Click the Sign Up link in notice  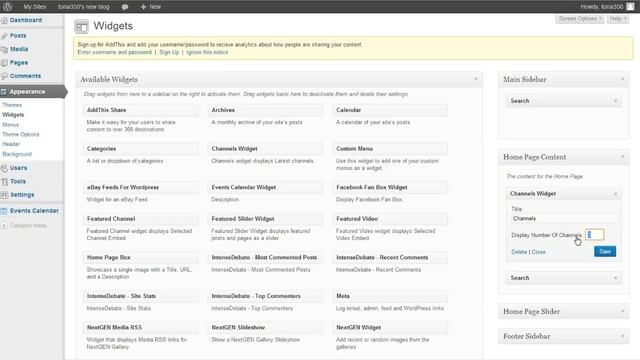[x=169, y=52]
